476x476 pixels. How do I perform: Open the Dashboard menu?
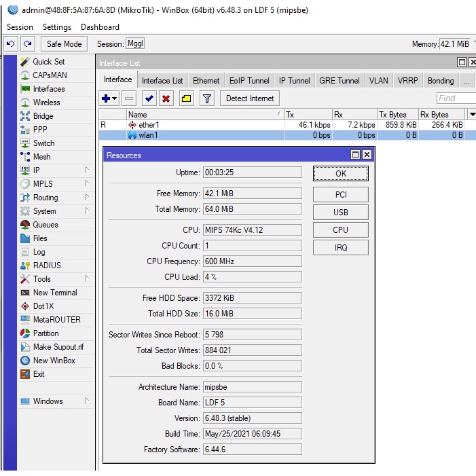tap(100, 27)
